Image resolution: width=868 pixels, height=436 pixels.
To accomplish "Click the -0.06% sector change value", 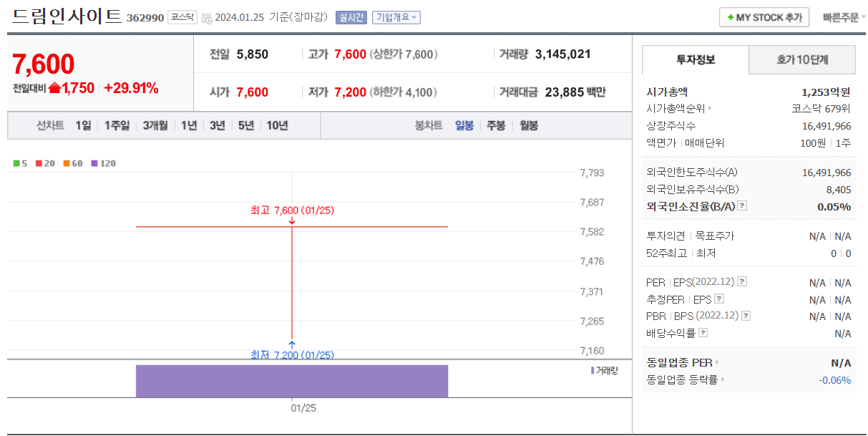I will click(835, 379).
